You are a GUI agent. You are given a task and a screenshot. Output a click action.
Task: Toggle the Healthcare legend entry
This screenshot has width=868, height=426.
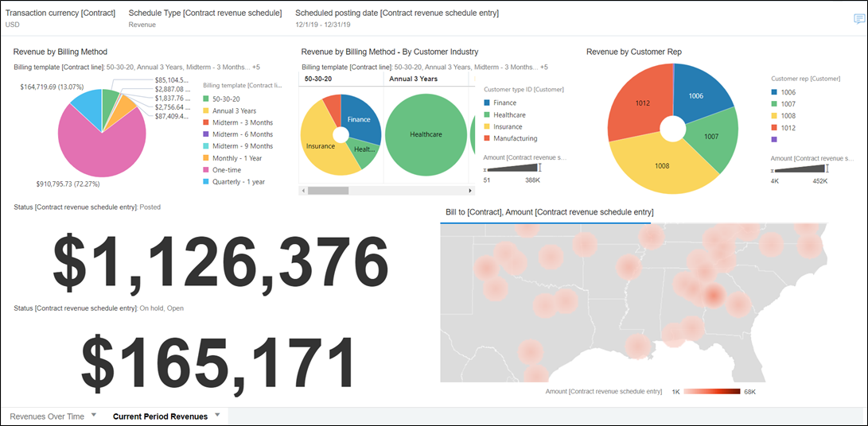(509, 115)
